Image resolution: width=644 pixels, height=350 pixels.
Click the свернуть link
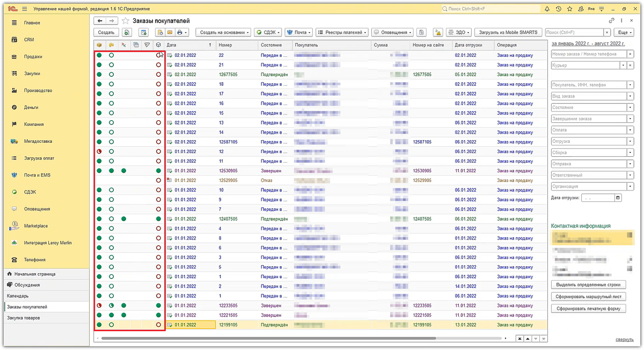[x=624, y=340]
